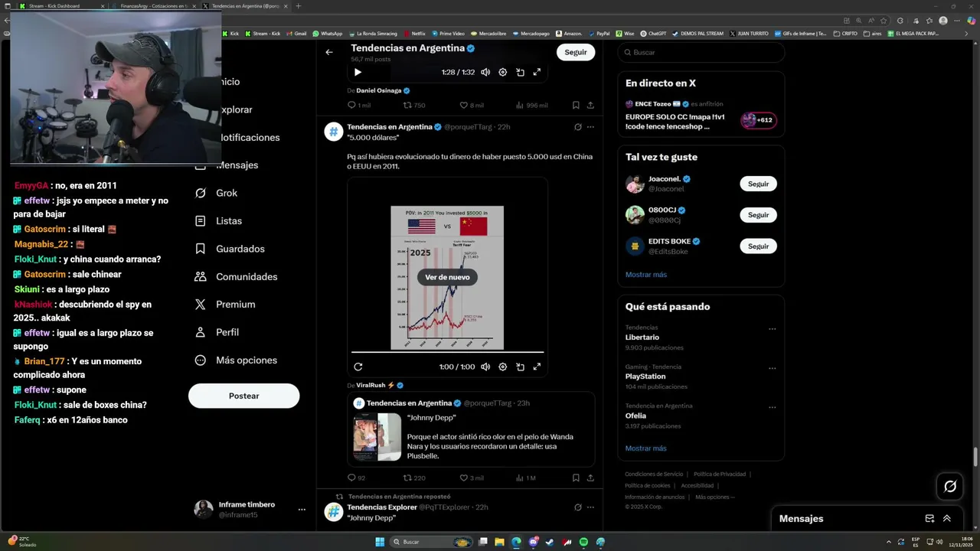980x551 pixels.
Task: Open picture-in-picture on the 1:00 / 1:00 video
Action: point(520,367)
